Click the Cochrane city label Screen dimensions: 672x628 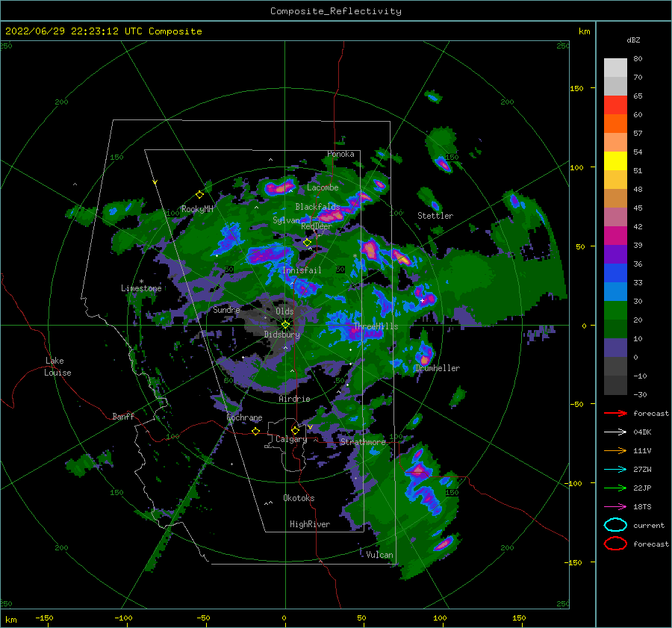(x=244, y=417)
